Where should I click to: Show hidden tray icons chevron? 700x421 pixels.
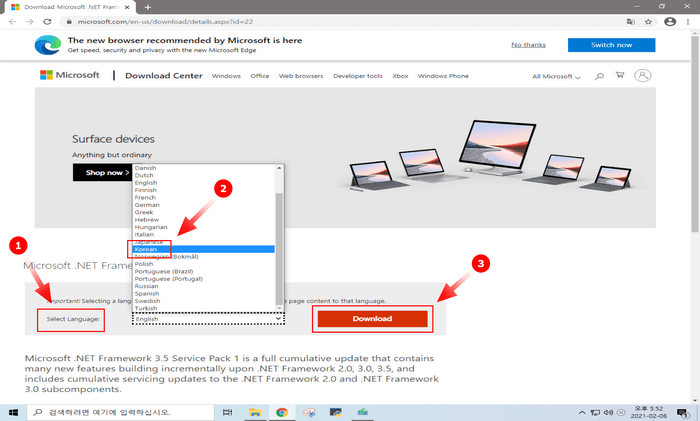click(x=582, y=413)
